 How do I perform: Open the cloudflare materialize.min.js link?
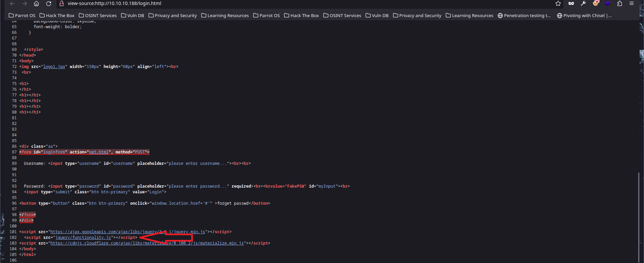(147, 243)
